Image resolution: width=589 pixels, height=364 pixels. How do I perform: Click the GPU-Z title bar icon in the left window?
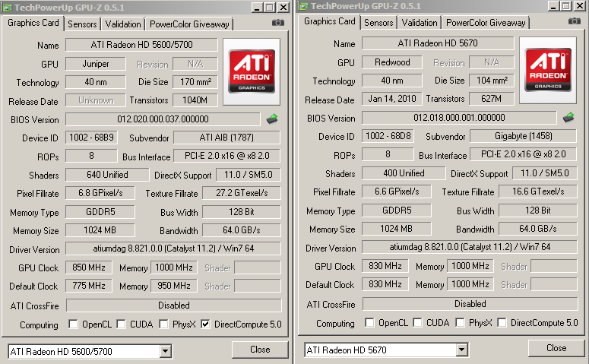[7, 7]
